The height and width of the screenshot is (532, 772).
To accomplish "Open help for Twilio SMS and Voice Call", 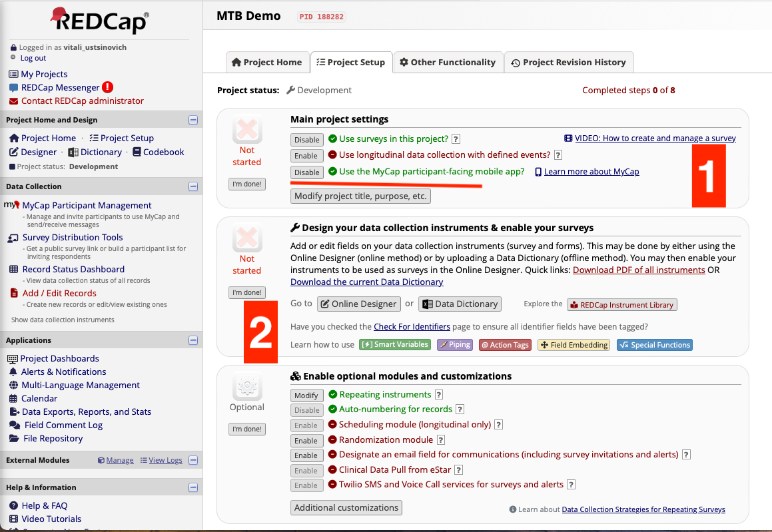I will [x=571, y=485].
